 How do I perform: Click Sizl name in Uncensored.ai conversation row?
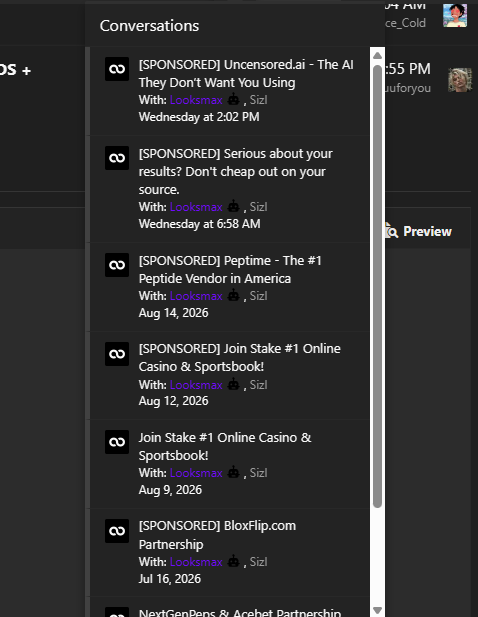[258, 100]
